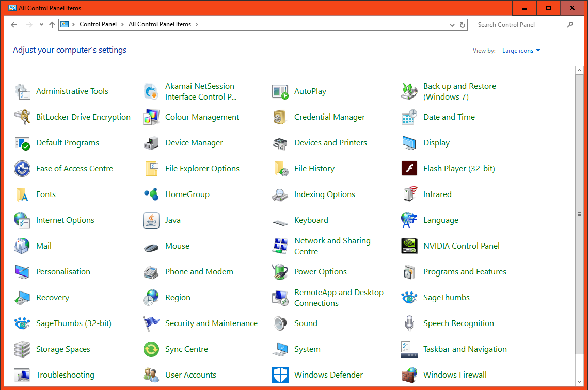Image resolution: width=588 pixels, height=390 pixels.
Task: Open the Network and Sharing Centre link
Action: pyautogui.click(x=332, y=246)
